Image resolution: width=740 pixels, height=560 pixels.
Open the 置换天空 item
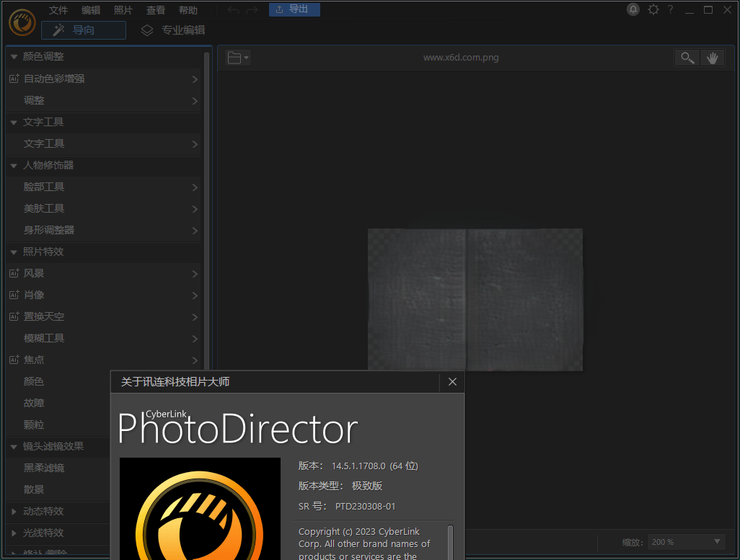(103, 316)
